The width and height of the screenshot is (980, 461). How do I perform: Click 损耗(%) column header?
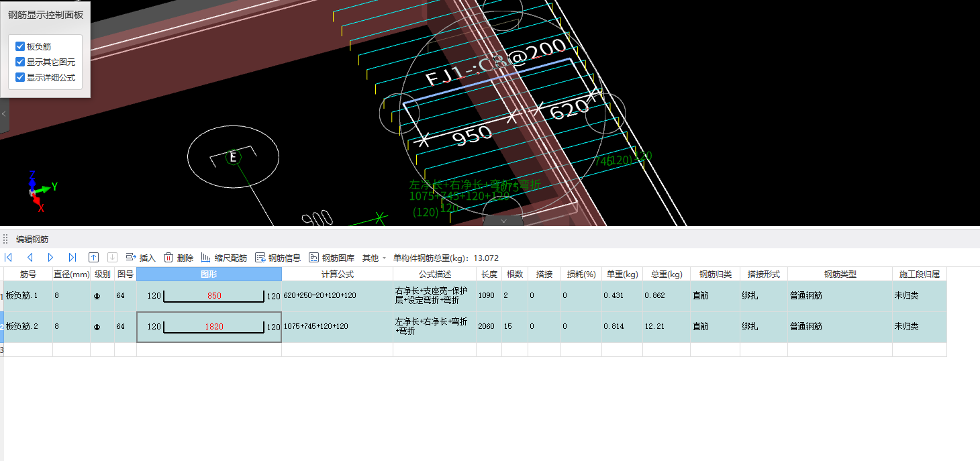[581, 274]
